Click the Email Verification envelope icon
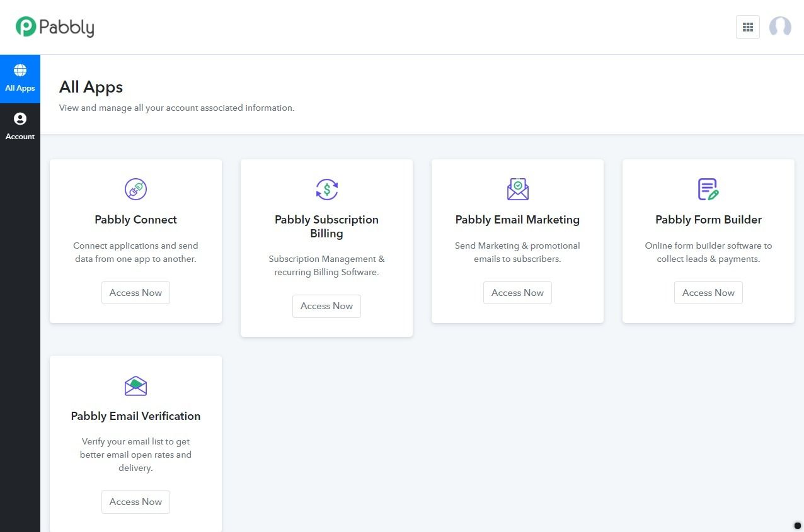Image resolution: width=804 pixels, height=532 pixels. [135, 385]
